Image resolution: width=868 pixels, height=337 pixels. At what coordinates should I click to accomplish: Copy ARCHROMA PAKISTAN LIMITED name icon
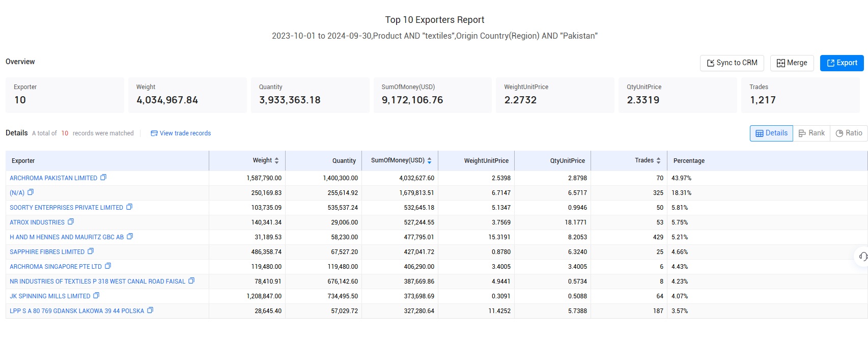(x=103, y=178)
